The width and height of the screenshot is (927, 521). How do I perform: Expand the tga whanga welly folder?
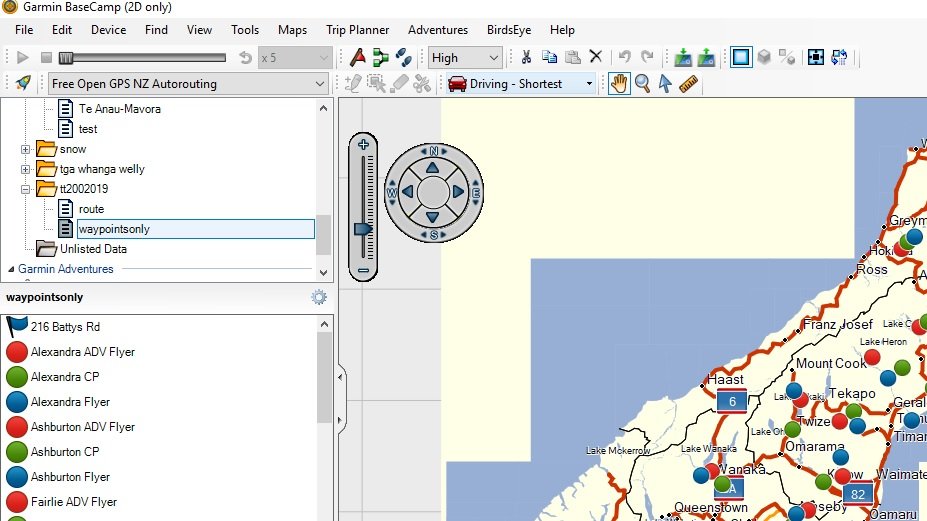pyautogui.click(x=25, y=169)
